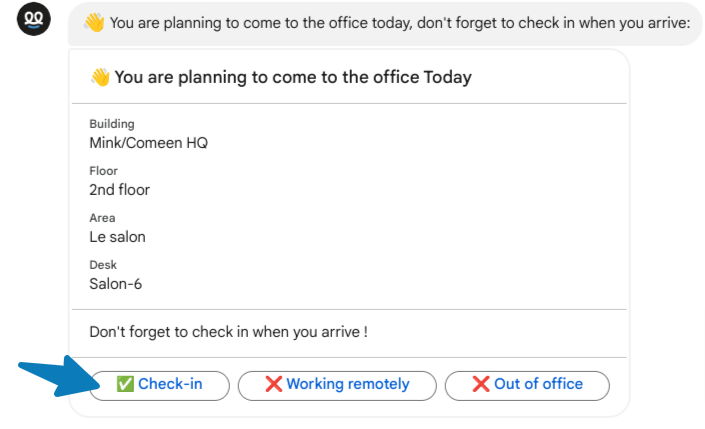The width and height of the screenshot is (705, 429).
Task: Click the red X beside Out of office
Action: tap(481, 384)
